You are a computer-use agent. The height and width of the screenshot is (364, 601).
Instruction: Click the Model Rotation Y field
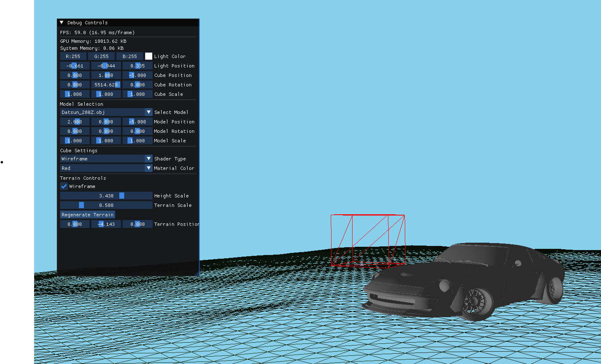click(x=106, y=131)
